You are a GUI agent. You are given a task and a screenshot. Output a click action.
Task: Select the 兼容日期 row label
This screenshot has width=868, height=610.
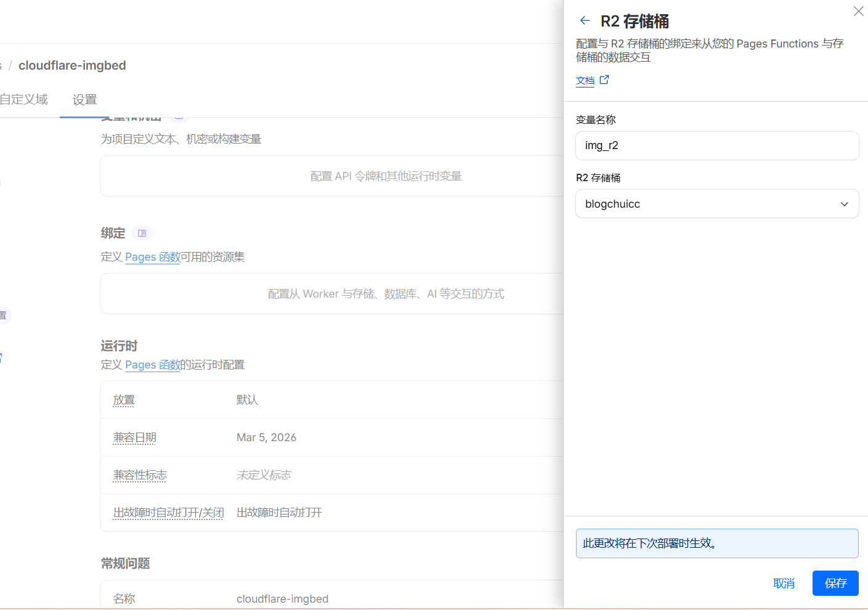click(134, 437)
